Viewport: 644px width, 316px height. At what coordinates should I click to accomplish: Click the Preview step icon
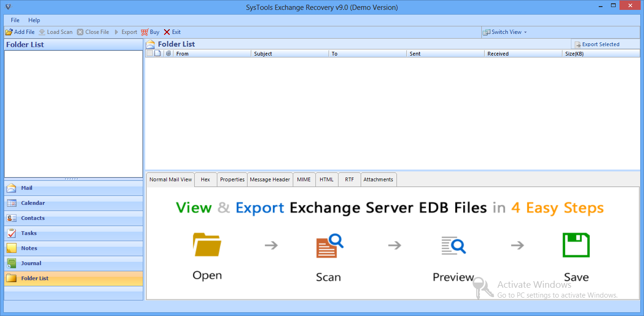[454, 245]
